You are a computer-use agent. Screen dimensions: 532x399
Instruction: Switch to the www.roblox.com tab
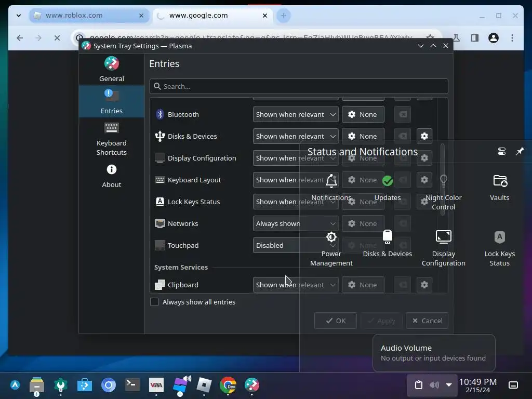[89, 16]
